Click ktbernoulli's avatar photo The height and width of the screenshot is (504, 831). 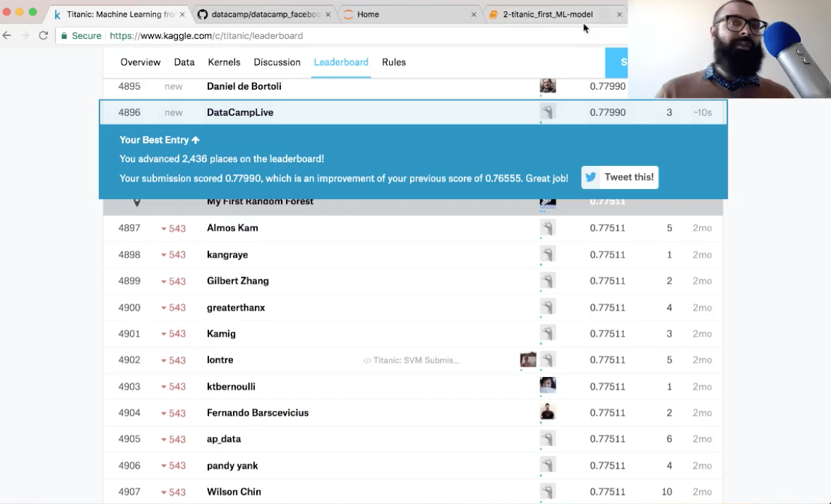[x=547, y=385]
